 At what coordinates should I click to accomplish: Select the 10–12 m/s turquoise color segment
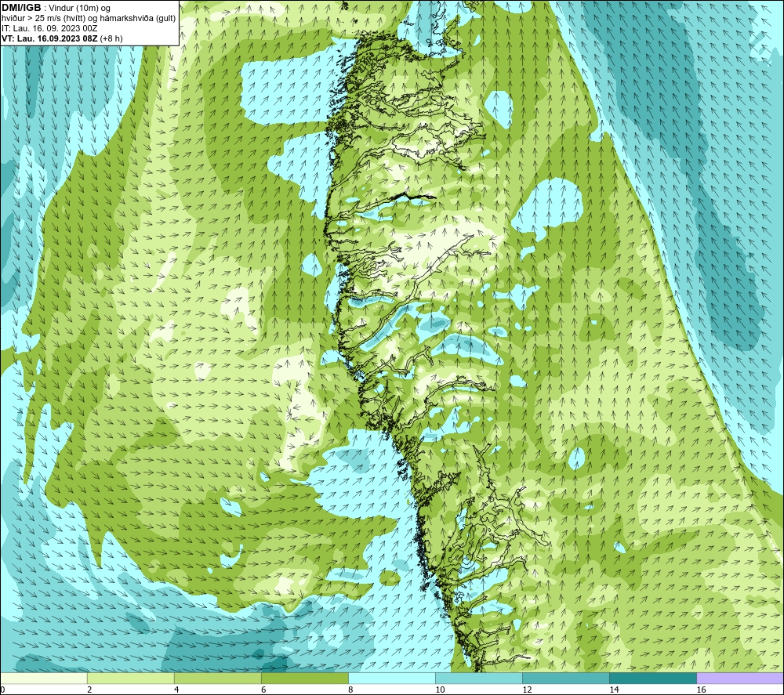coord(479,678)
